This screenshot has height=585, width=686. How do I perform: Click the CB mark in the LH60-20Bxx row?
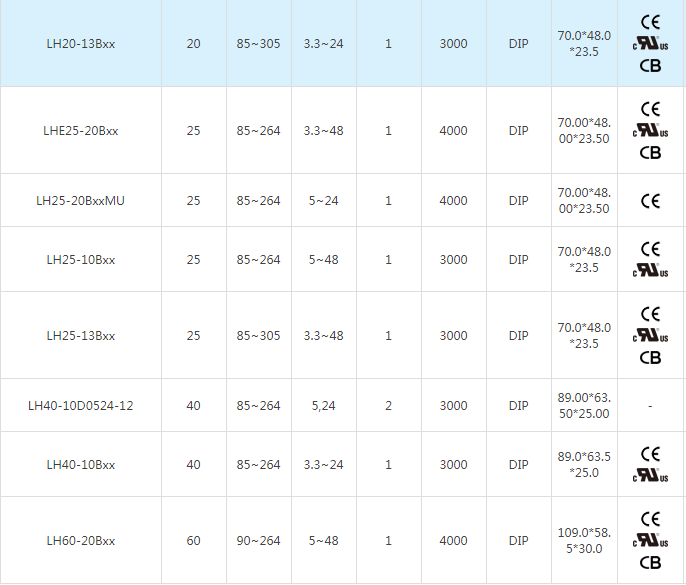click(x=650, y=563)
